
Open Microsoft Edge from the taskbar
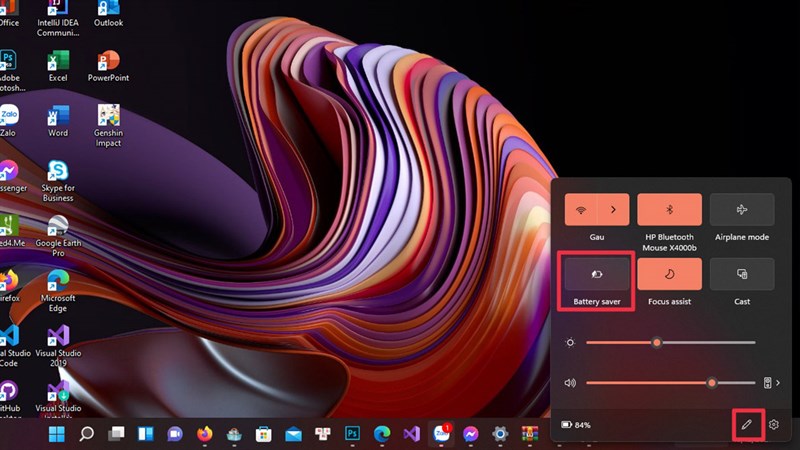[x=382, y=434]
